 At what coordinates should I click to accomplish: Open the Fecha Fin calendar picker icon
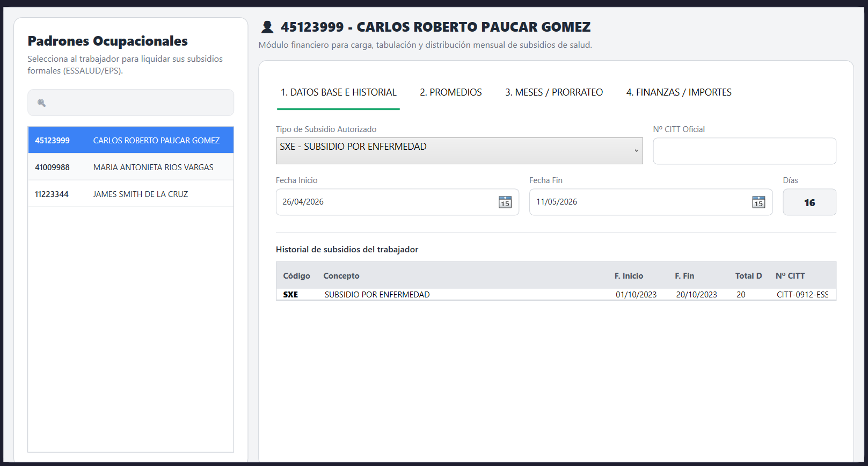(758, 202)
